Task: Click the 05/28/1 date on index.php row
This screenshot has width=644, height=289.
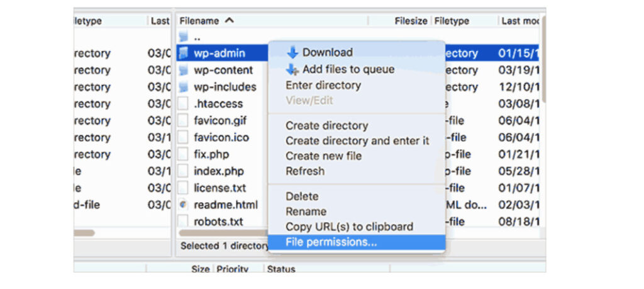Action: point(518,171)
